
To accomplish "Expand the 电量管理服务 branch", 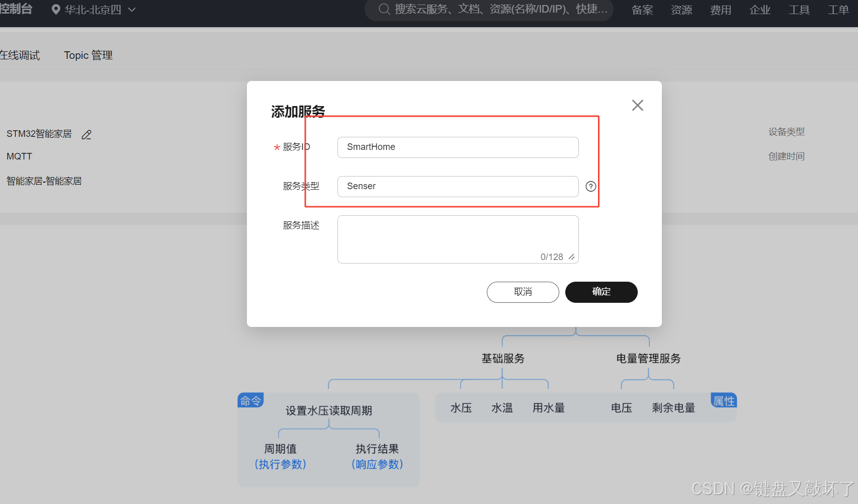I will point(648,358).
